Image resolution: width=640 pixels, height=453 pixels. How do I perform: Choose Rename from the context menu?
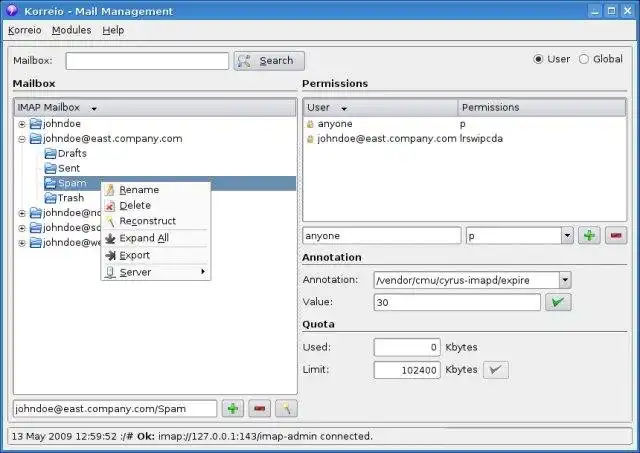pos(156,190)
